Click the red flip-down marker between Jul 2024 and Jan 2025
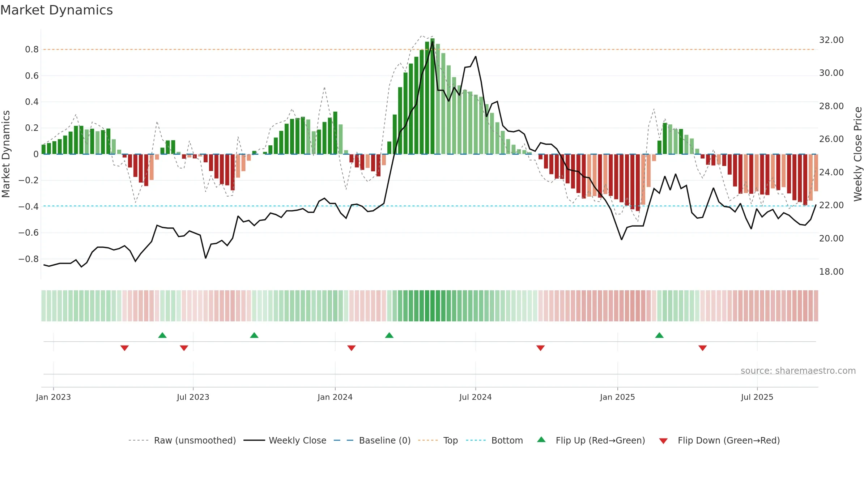The height and width of the screenshot is (488, 868). tap(540, 348)
